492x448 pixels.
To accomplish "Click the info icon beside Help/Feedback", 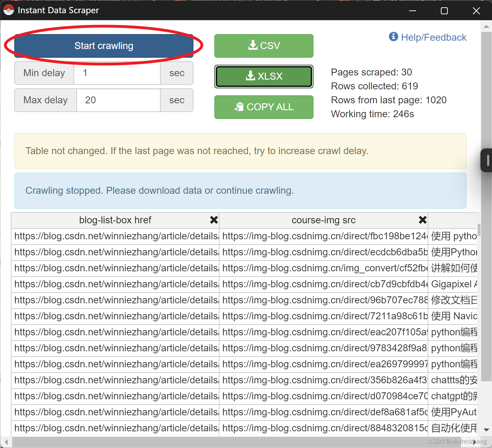I will click(394, 36).
